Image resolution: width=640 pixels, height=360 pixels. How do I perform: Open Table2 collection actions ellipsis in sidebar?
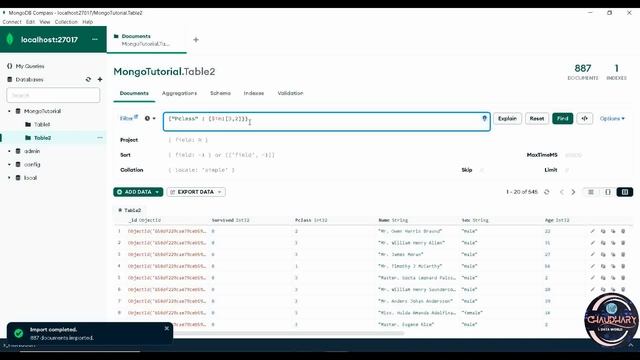(x=100, y=138)
